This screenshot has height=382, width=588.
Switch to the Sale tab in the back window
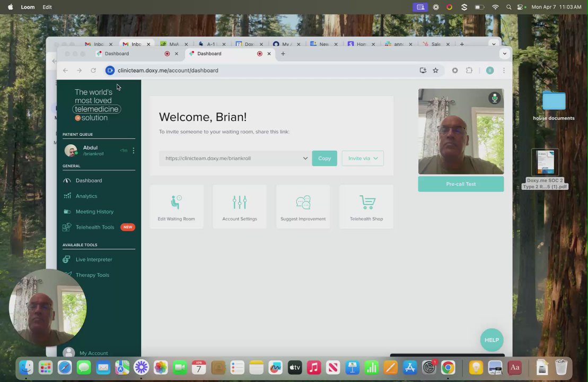435,44
